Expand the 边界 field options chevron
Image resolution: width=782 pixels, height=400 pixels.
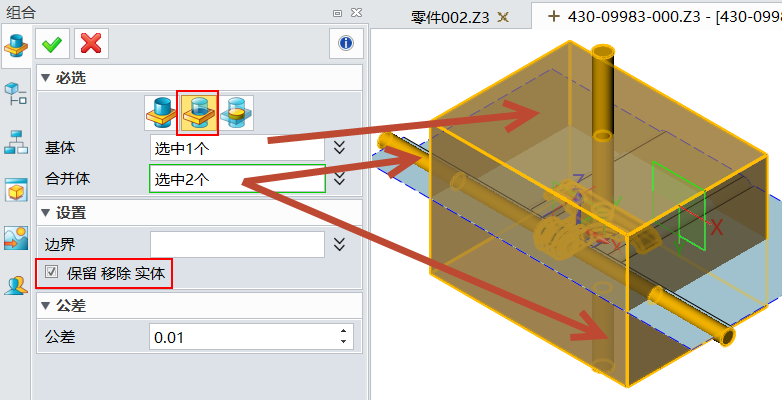340,243
